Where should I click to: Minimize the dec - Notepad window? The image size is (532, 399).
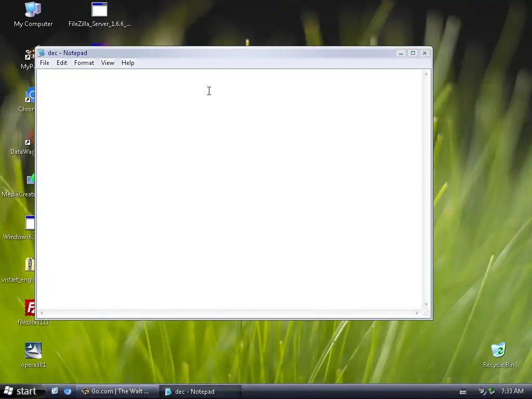coord(401,53)
